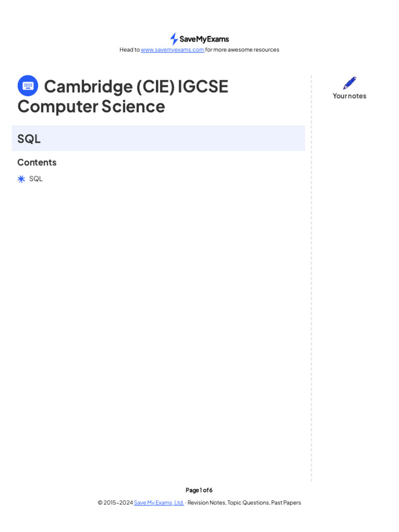This screenshot has width=399, height=532.
Task: Click the Your notes label
Action: [350, 96]
